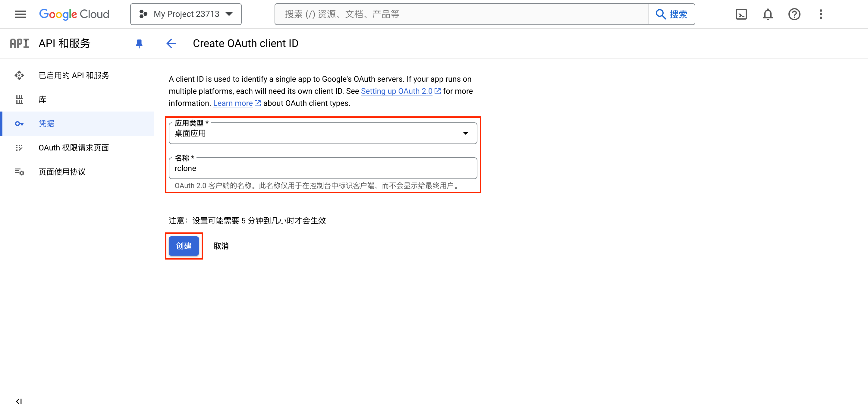Collapse the sidebar with bottom-left arrow

[x=19, y=401]
